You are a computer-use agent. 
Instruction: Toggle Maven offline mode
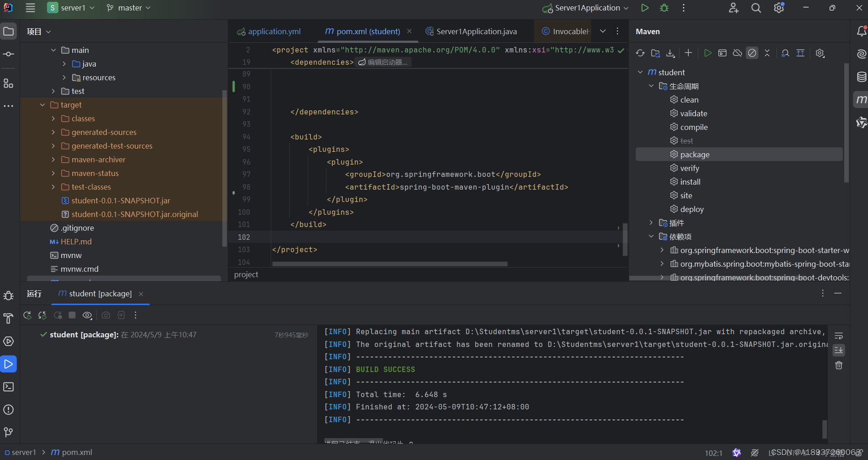737,53
